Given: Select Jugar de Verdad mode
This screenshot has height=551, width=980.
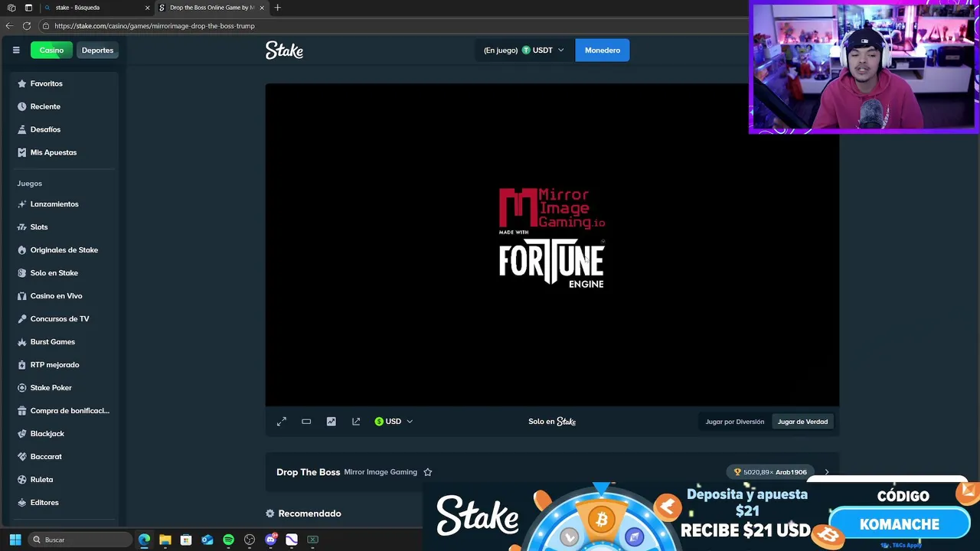Looking at the screenshot, I should coord(802,422).
